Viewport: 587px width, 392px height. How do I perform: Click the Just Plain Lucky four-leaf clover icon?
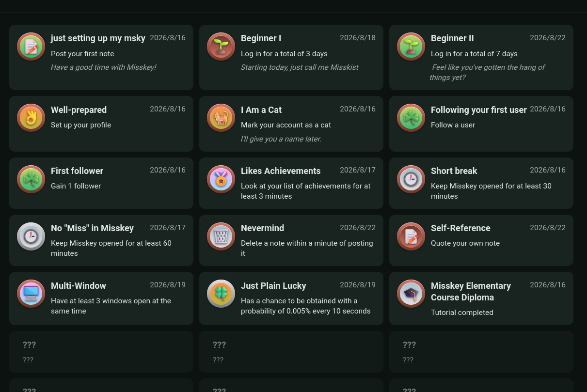pyautogui.click(x=221, y=294)
